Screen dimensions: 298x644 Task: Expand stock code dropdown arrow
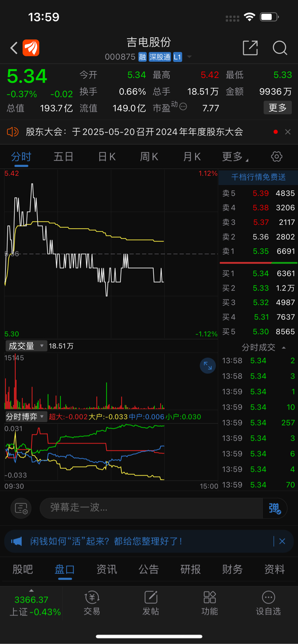(x=189, y=57)
